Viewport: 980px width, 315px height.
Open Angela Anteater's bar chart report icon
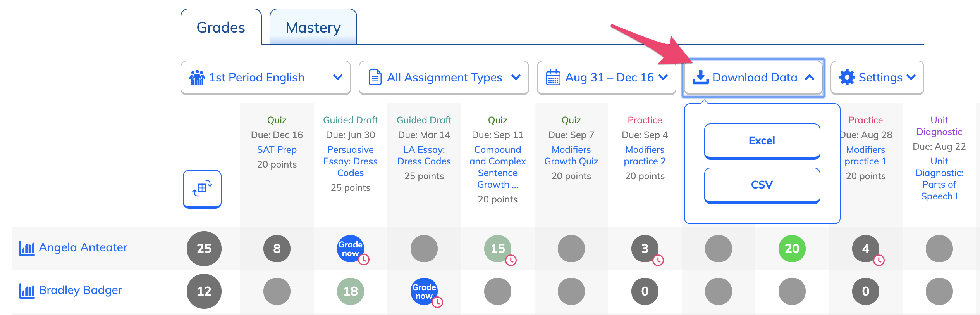click(27, 247)
